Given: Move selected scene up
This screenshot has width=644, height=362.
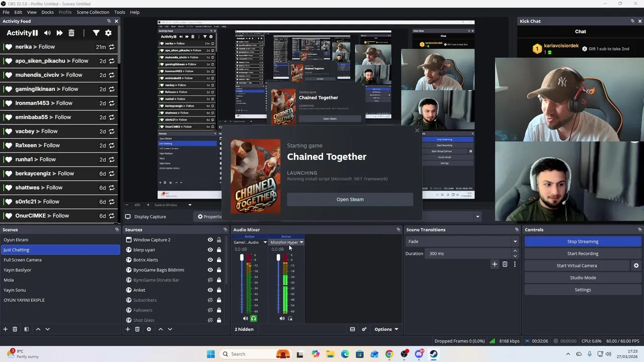Looking at the screenshot, I should (38, 329).
